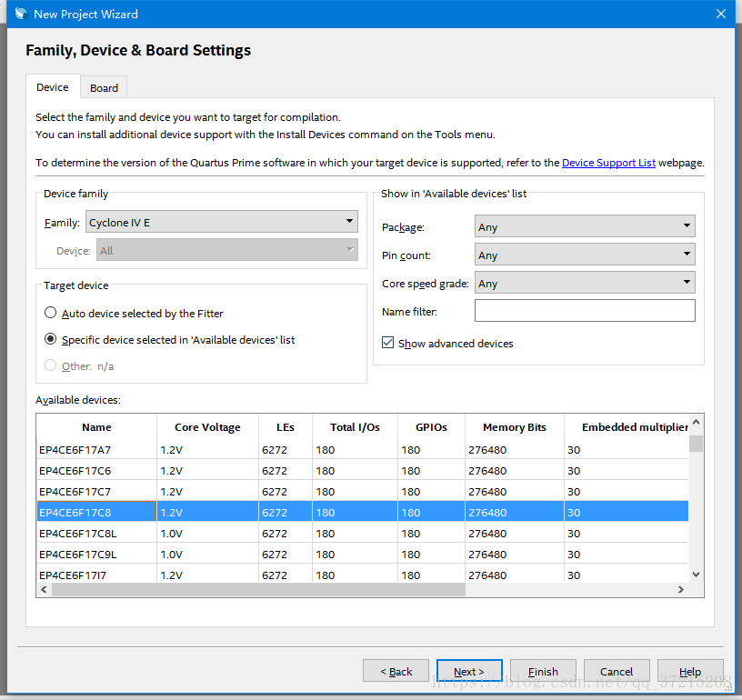Close the New Project Wizard window
This screenshot has height=700, width=742.
point(721,14)
